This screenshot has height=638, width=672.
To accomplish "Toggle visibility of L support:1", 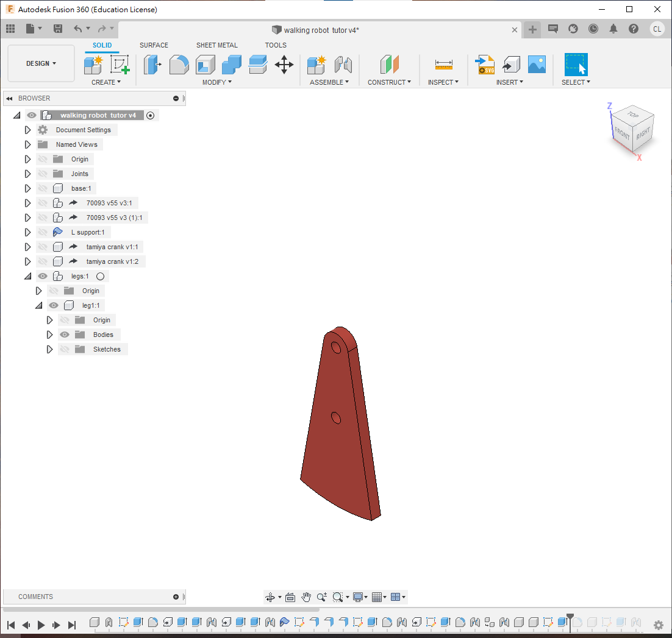I will [43, 232].
